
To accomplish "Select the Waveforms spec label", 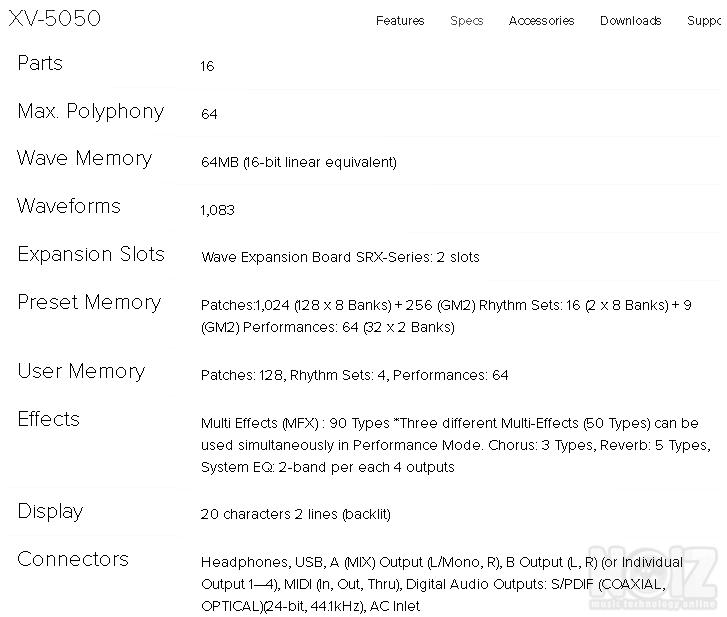I will tap(68, 206).
